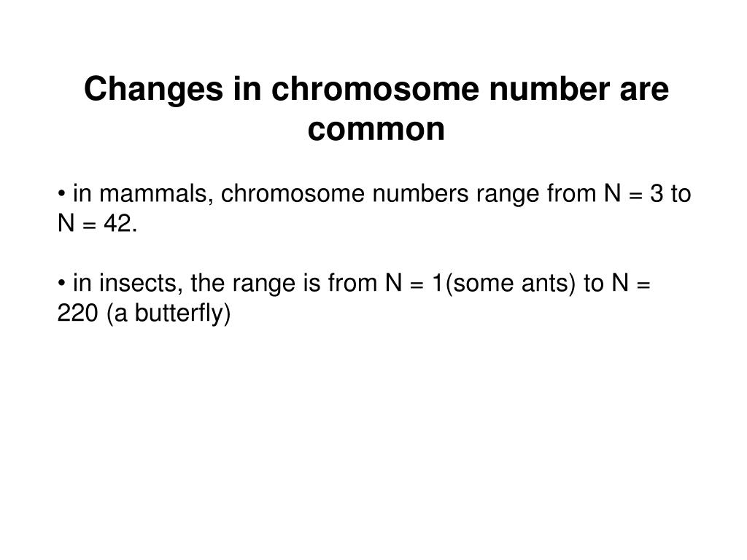Click the word "mammals" in first bullet
Image resolution: width=747 pixels, height=560 pixels.
(x=153, y=194)
